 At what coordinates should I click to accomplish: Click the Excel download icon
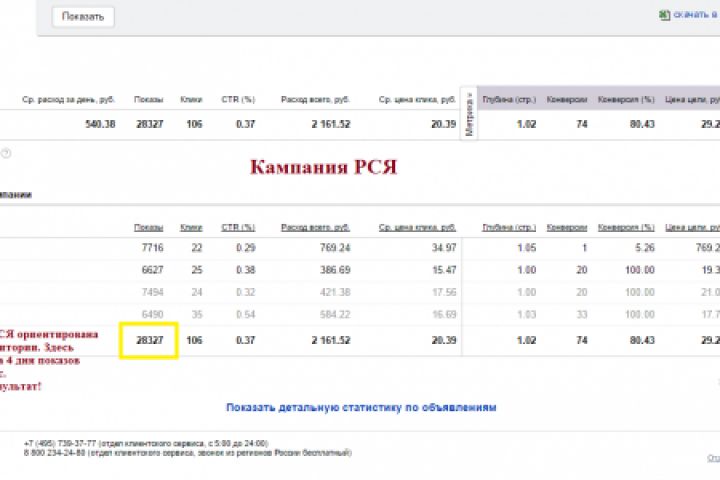(664, 15)
